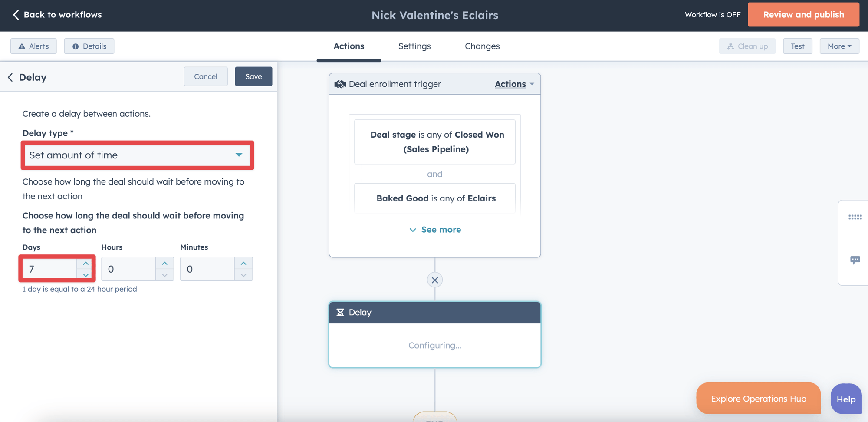Decrease Hours using the down stepper arrow
868x422 pixels.
pyautogui.click(x=164, y=275)
